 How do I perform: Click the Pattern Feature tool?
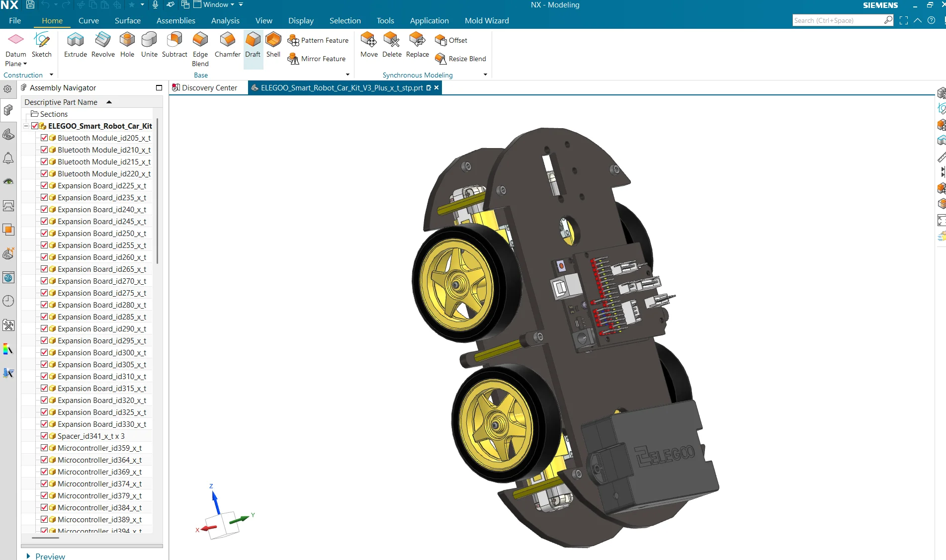[x=318, y=40]
